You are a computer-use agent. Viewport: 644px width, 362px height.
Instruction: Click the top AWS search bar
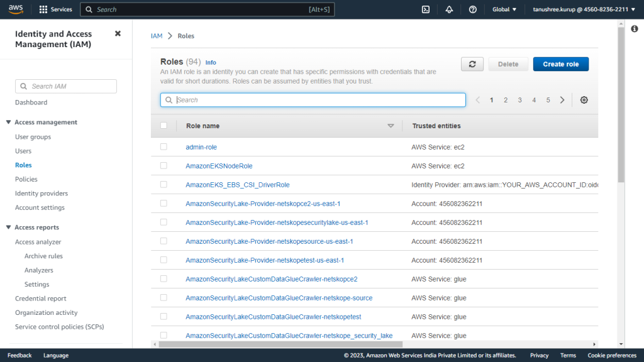(x=207, y=9)
